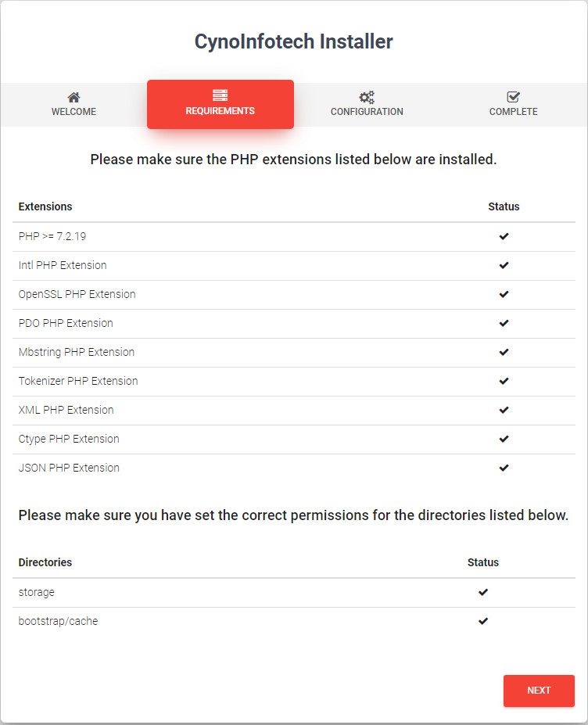Click the red NEXT button
Image resolution: width=588 pixels, height=725 pixels.
click(x=539, y=691)
